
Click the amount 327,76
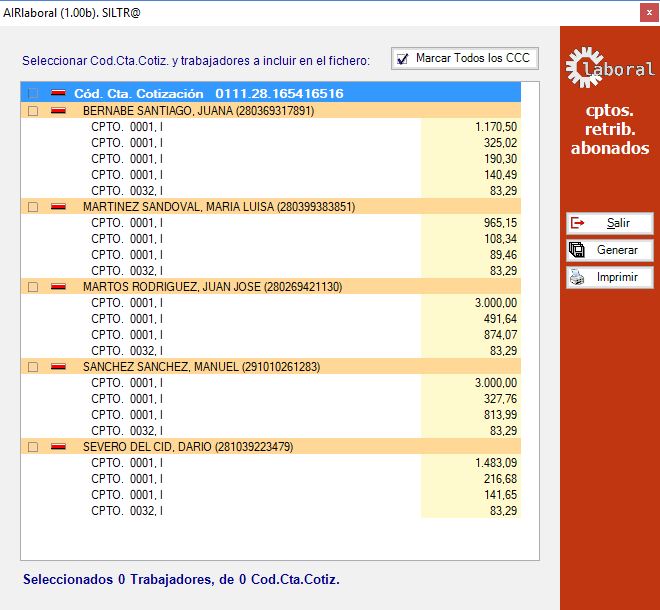[x=500, y=399]
